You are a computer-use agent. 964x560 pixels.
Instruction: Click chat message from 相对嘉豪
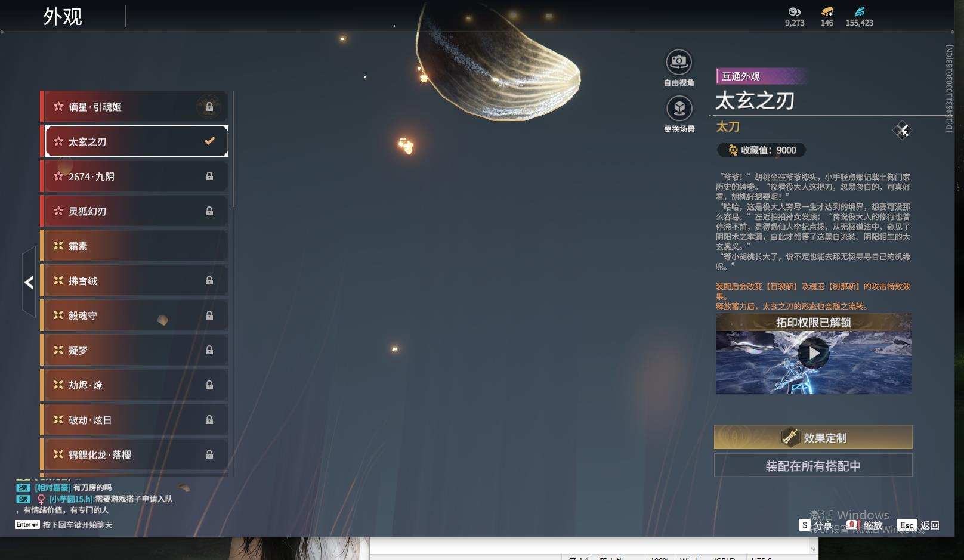pos(73,488)
